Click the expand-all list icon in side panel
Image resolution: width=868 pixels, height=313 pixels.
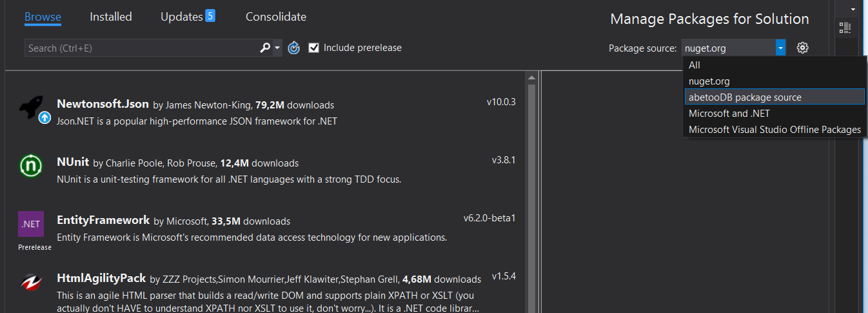point(845,27)
